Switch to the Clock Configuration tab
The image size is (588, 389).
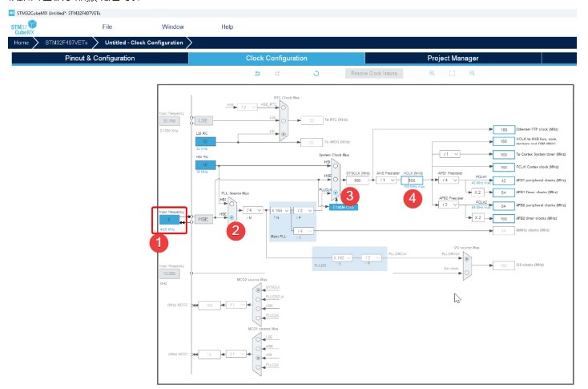click(276, 59)
